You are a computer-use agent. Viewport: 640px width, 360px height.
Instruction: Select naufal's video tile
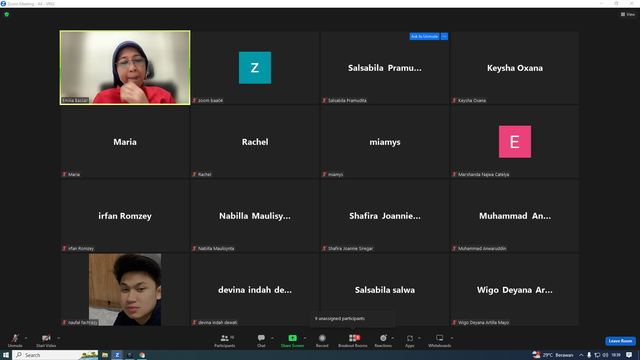coord(125,290)
